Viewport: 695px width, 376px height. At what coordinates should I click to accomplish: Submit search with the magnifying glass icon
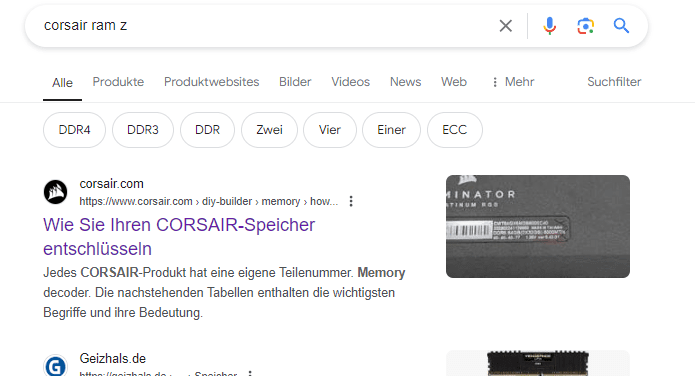pos(621,26)
